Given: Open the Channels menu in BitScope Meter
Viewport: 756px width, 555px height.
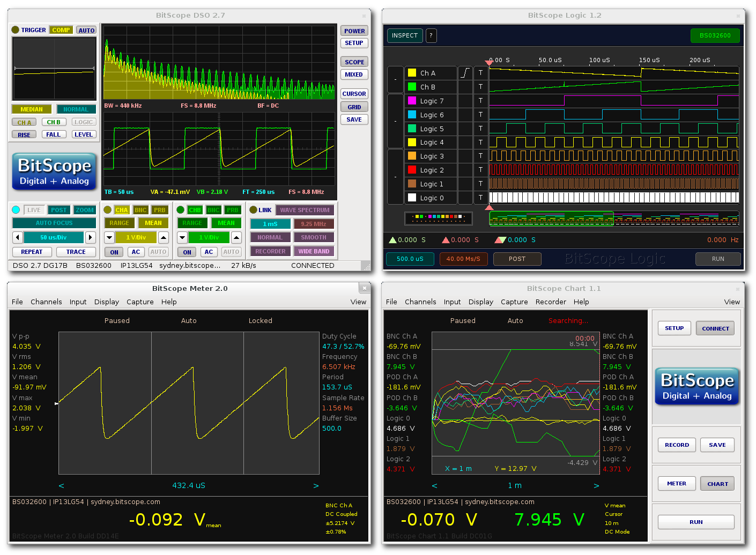Looking at the screenshot, I should (x=46, y=302).
